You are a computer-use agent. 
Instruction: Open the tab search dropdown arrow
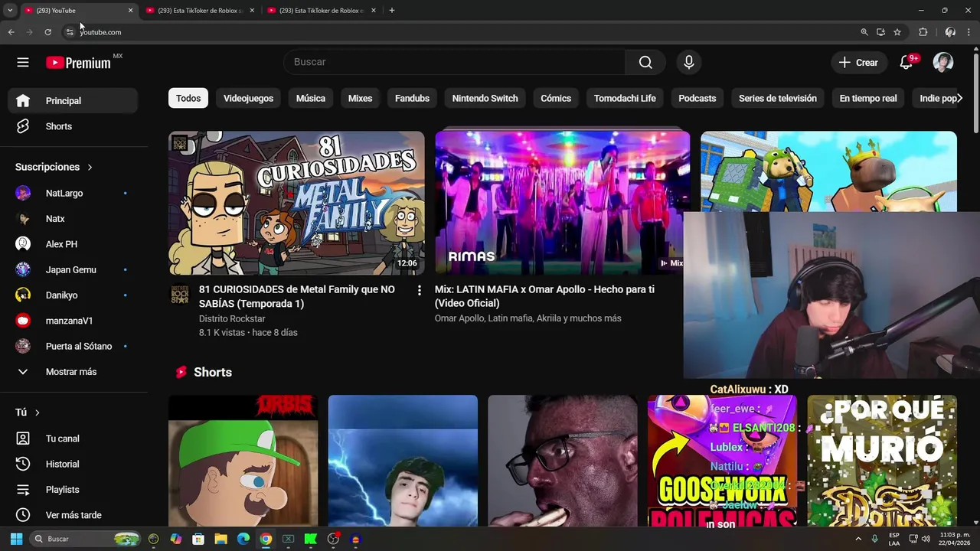[10, 11]
